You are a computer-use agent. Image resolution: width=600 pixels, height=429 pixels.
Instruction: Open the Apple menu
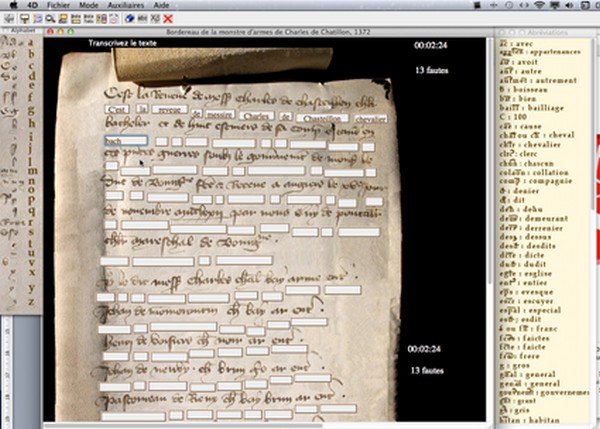[10, 5]
